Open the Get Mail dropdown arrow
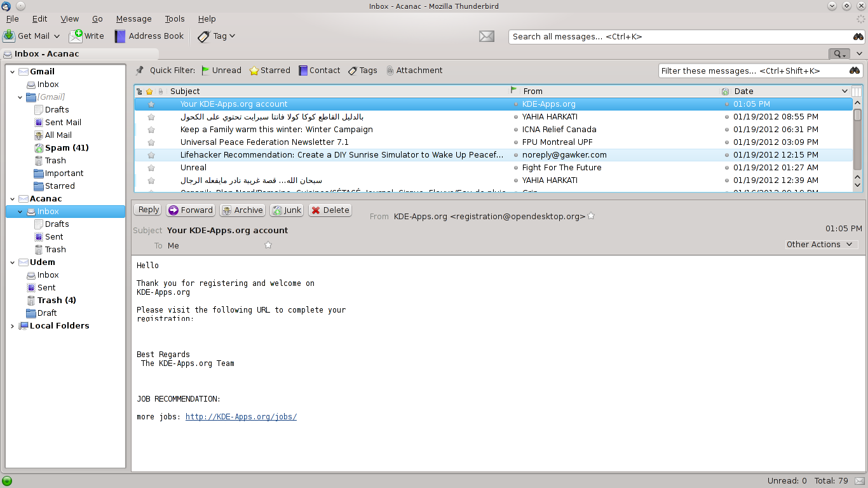Screen dimensions: 868x488 57,37
